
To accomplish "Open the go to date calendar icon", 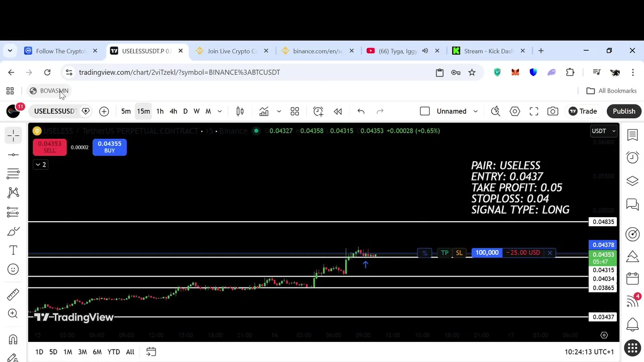I will tap(151, 352).
